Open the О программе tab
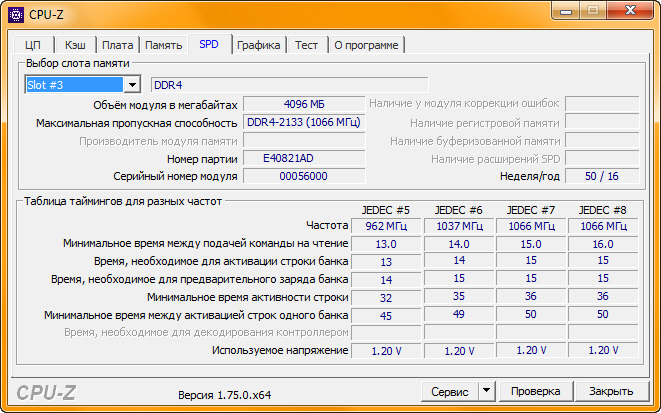The image size is (661, 413). pyautogui.click(x=366, y=45)
